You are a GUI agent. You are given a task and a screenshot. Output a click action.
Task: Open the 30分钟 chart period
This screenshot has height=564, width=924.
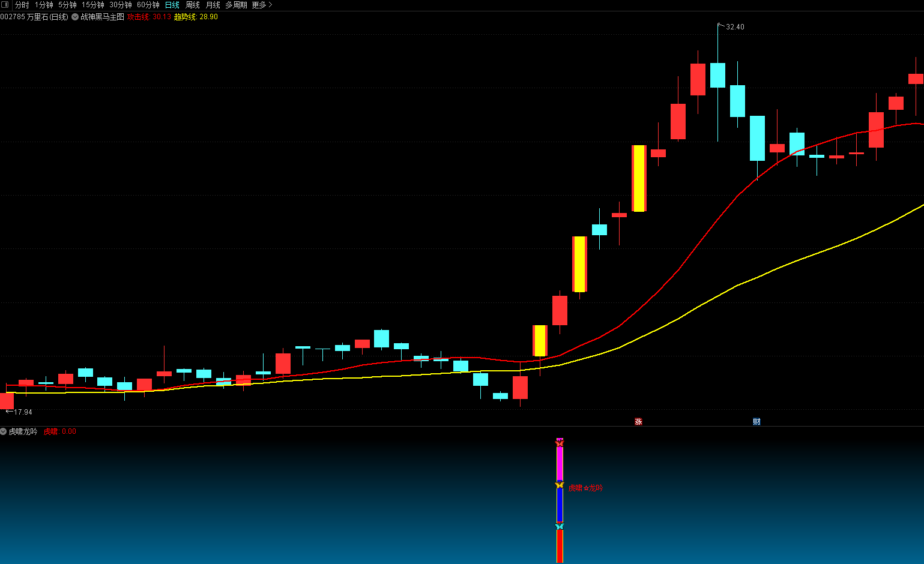(x=121, y=5)
